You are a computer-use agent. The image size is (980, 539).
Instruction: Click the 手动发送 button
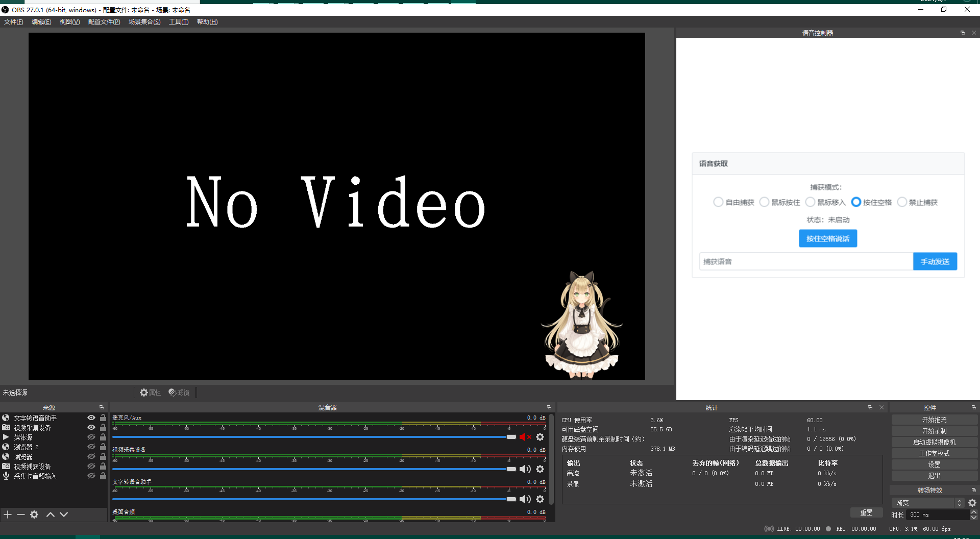pyautogui.click(x=935, y=261)
